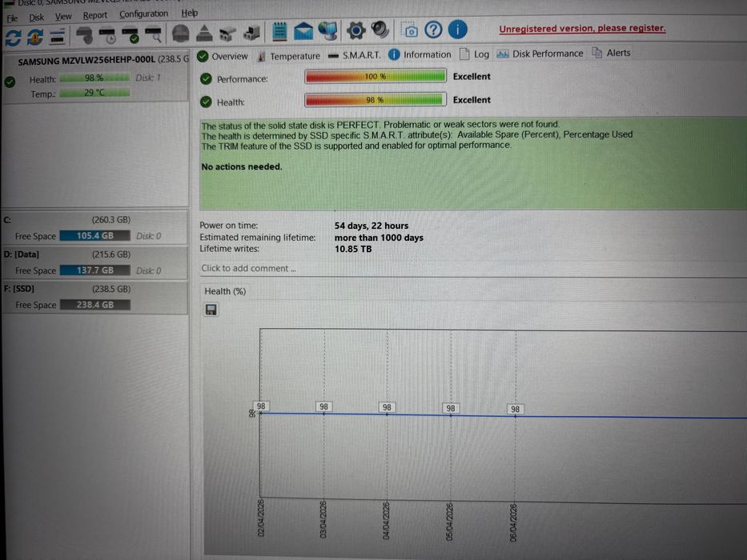Open the Help menu
Viewport: 747px width, 560px height.
pyautogui.click(x=189, y=13)
